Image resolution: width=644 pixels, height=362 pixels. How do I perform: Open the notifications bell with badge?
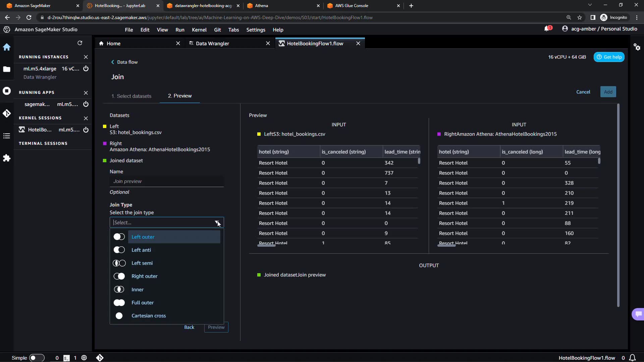tap(547, 29)
